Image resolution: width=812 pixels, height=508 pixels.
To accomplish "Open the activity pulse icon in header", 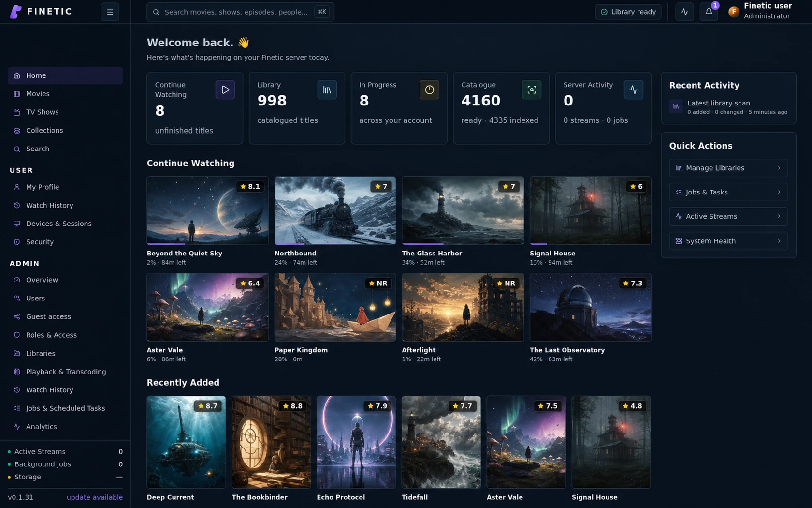I will pos(684,12).
